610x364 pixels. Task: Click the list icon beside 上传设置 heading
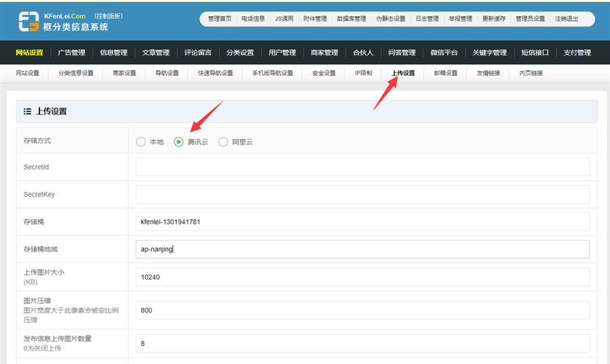point(27,111)
